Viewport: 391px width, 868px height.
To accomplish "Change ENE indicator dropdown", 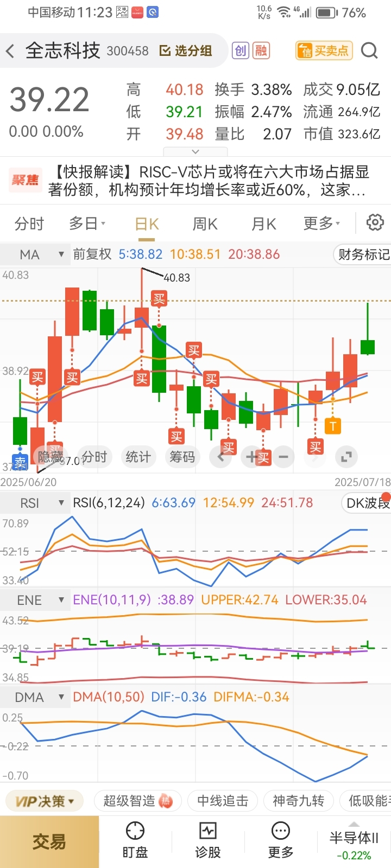I will 35,600.
